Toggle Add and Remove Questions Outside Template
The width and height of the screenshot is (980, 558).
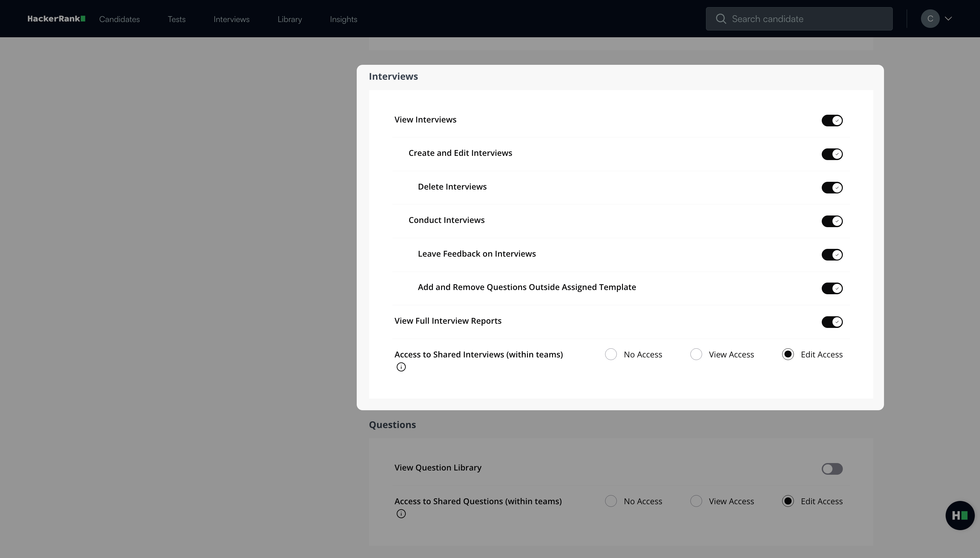[x=831, y=288]
